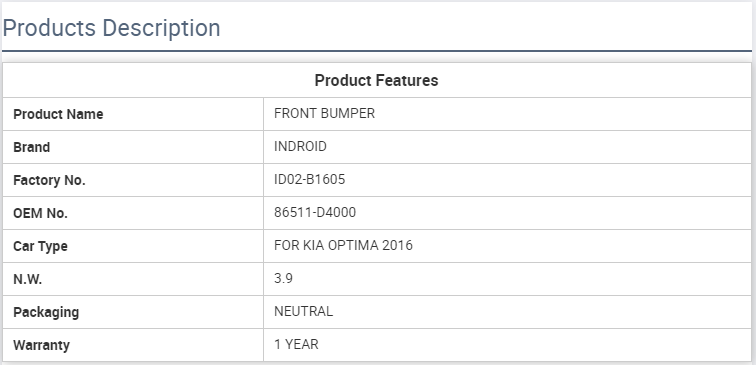
Task: Select the NEUTRAL packaging value
Action: point(303,311)
